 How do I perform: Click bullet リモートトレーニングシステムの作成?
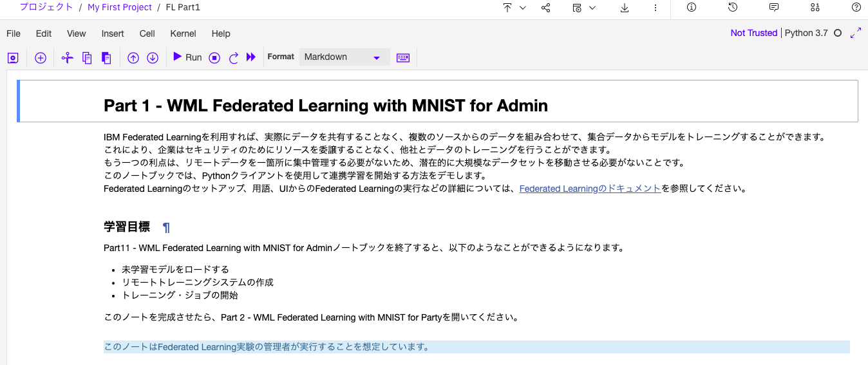coord(198,282)
